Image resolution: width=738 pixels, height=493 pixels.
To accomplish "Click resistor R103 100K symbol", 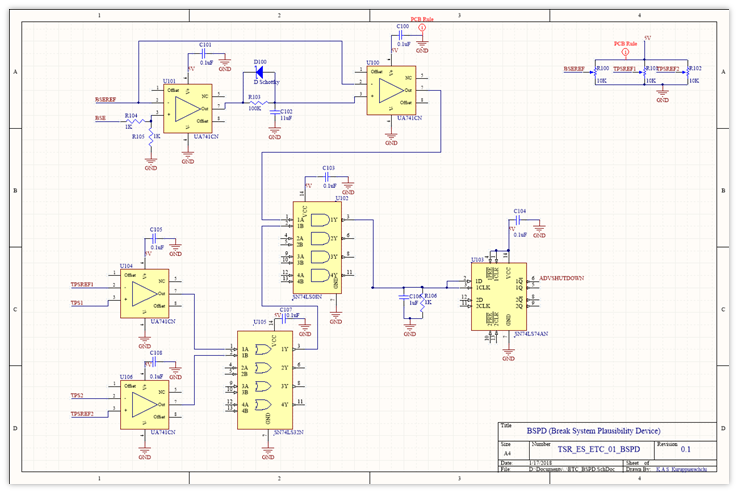I will 255,104.
